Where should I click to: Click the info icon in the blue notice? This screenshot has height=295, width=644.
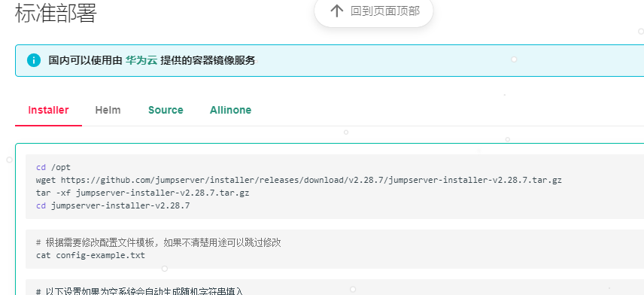coord(34,60)
